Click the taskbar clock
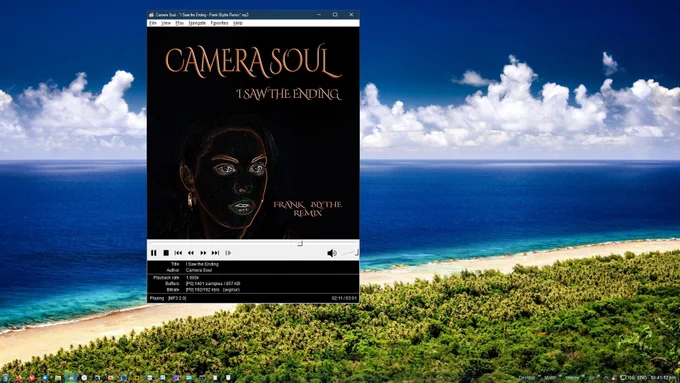This screenshot has height=383, width=680. 663,378
